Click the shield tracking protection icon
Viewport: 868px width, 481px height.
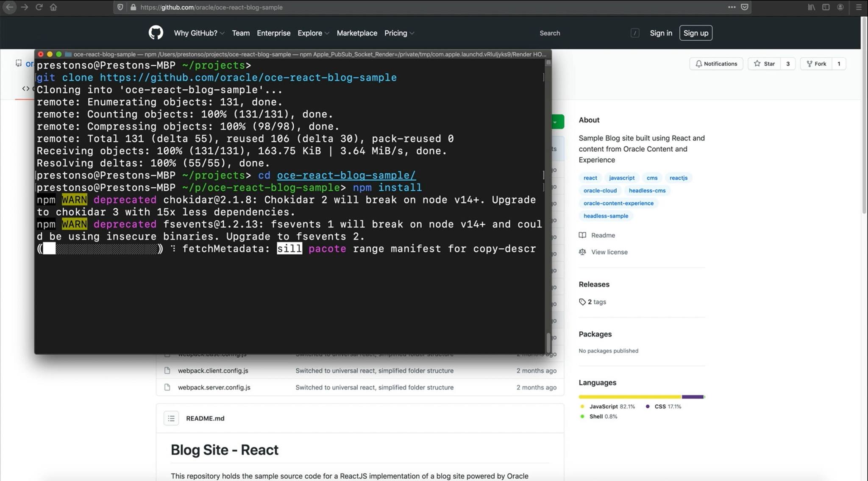(x=120, y=7)
